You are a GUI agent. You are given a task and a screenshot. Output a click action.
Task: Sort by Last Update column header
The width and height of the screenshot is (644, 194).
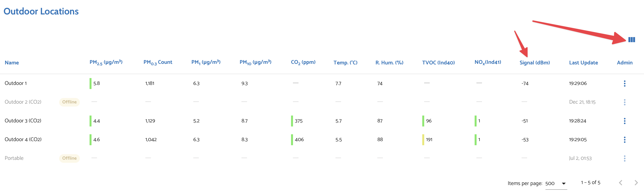tap(583, 63)
